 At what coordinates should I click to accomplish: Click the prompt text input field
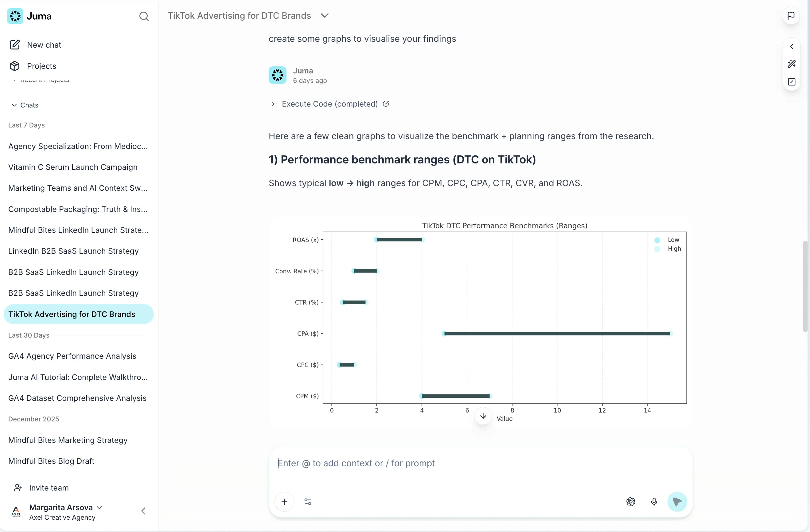pos(480,463)
